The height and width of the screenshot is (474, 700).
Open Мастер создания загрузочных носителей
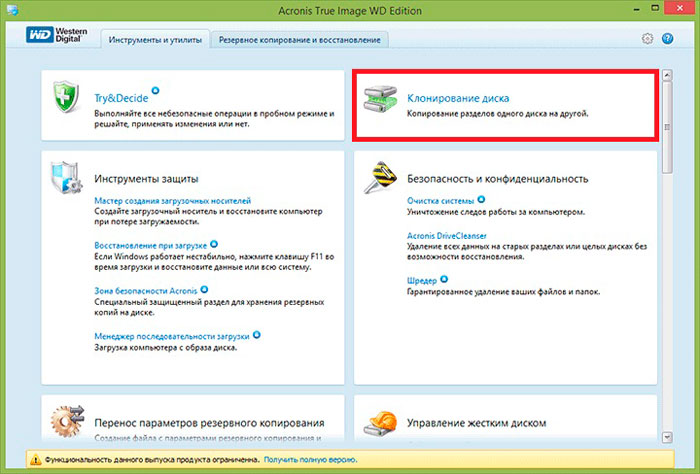click(172, 201)
